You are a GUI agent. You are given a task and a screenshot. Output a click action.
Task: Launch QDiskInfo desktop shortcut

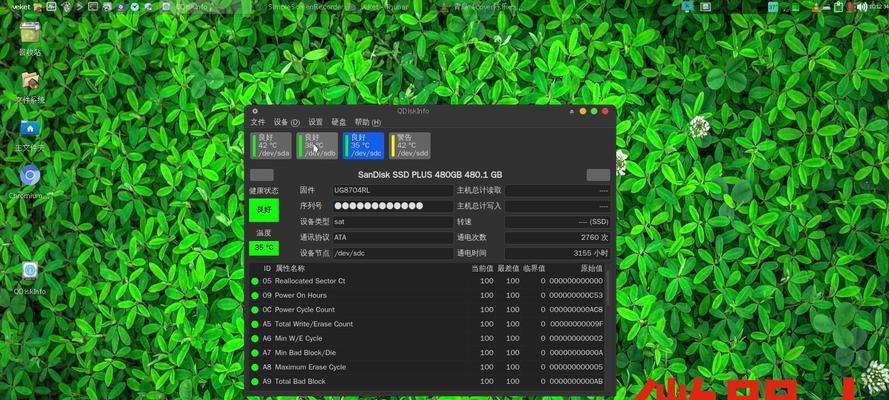(x=29, y=271)
